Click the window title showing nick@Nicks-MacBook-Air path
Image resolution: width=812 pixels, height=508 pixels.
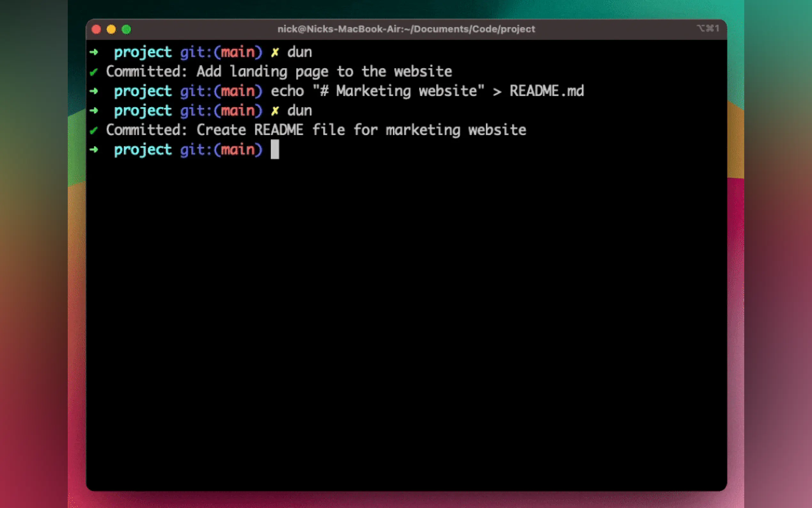(x=406, y=29)
